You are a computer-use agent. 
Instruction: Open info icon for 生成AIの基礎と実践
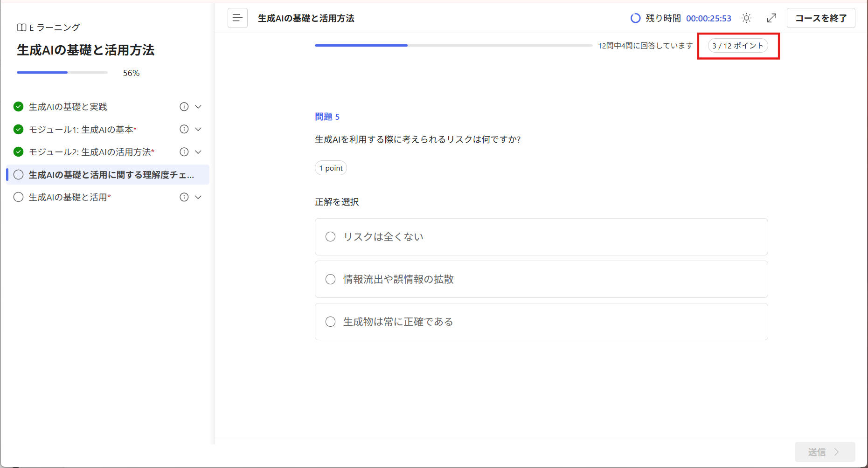[x=184, y=107]
